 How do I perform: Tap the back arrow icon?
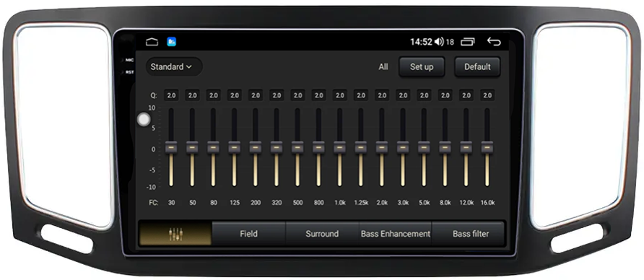point(494,41)
